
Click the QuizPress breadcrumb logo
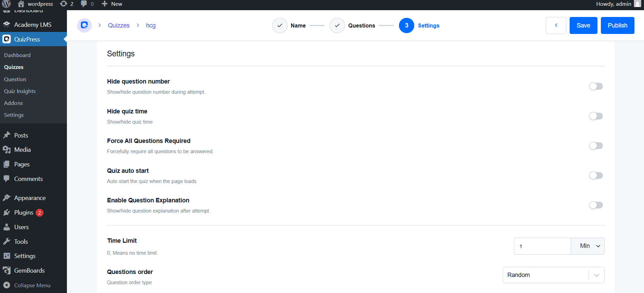84,25
